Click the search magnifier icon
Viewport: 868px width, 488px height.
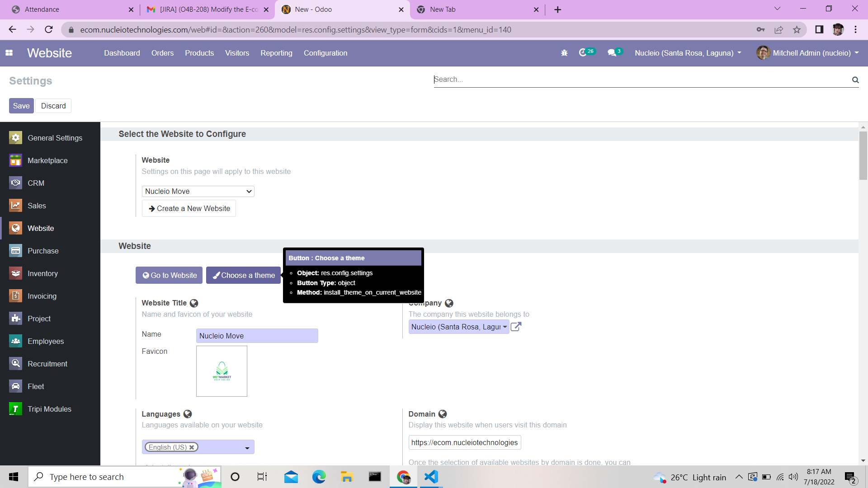click(855, 80)
